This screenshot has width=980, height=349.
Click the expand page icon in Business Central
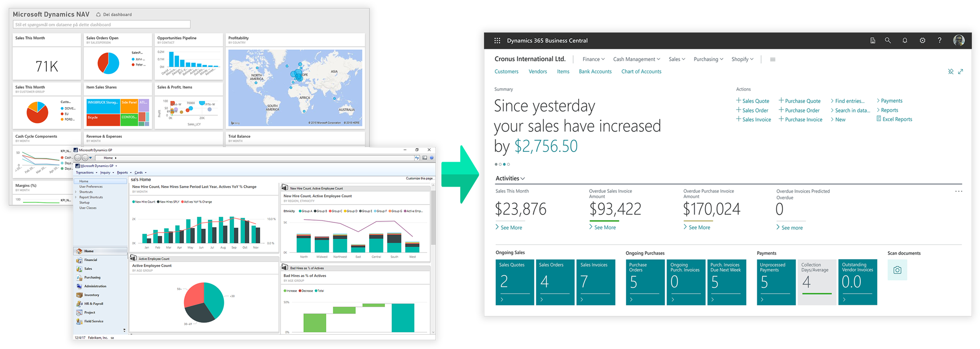click(961, 71)
